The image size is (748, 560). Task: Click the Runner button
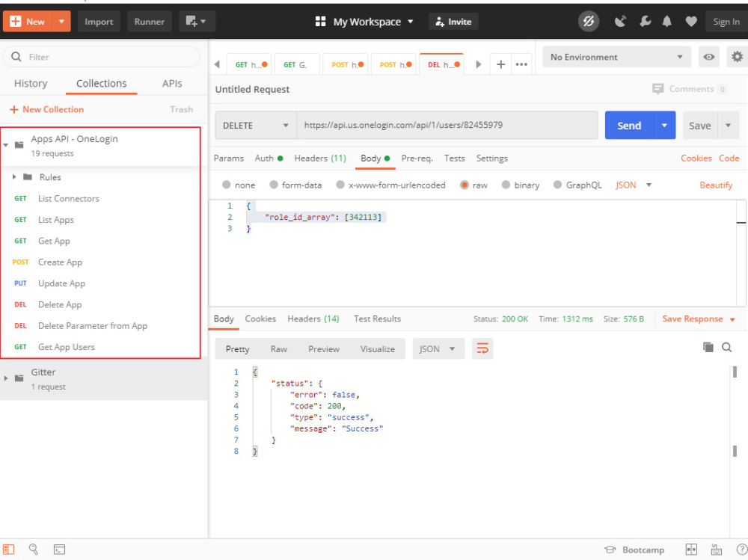(150, 22)
